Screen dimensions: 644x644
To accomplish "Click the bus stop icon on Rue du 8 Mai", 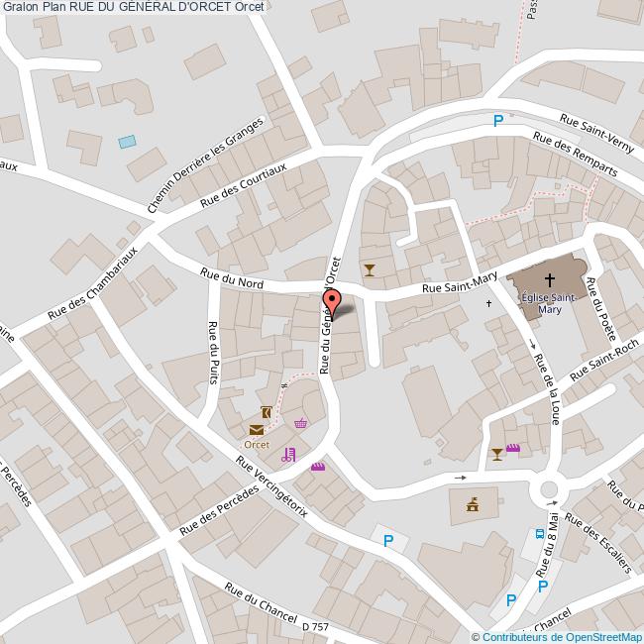I will pos(539,533).
